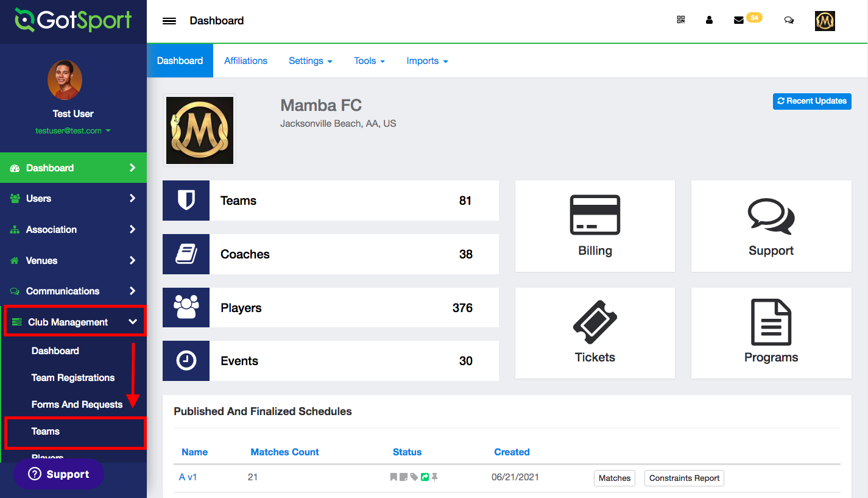
Task: Open the user profile icon in header
Action: click(x=709, y=20)
